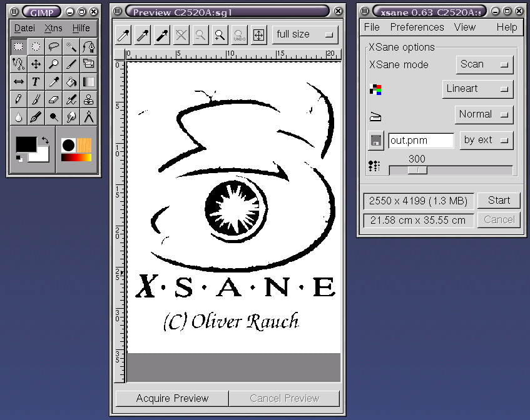
Task: Select the Bucket Fill tool
Action: (x=71, y=82)
